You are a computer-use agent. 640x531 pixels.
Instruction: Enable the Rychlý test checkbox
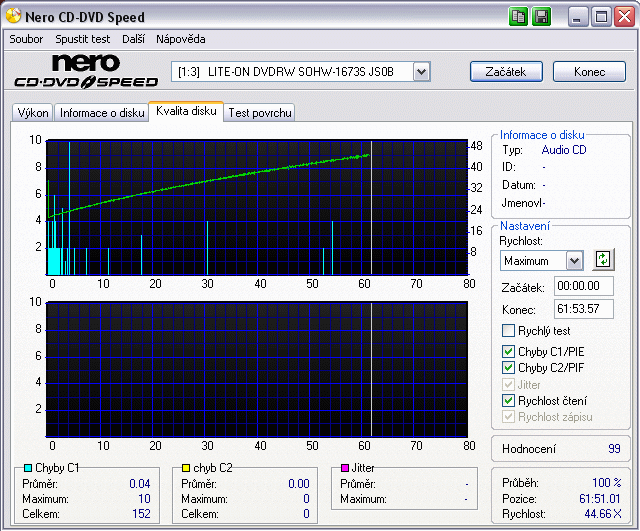click(508, 331)
